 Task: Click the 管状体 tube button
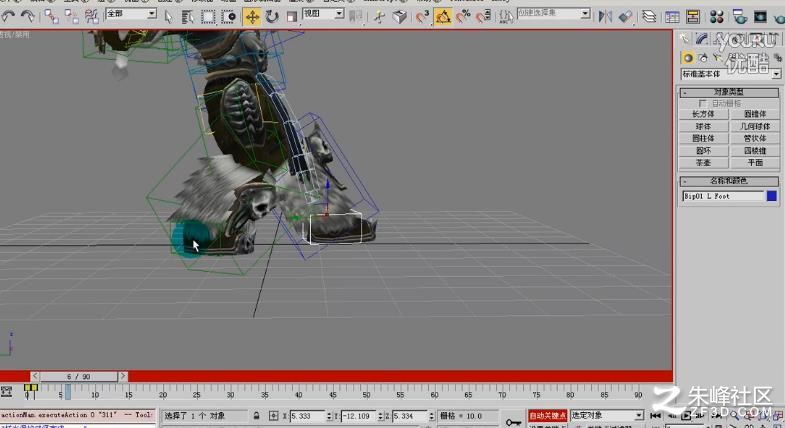[754, 138]
